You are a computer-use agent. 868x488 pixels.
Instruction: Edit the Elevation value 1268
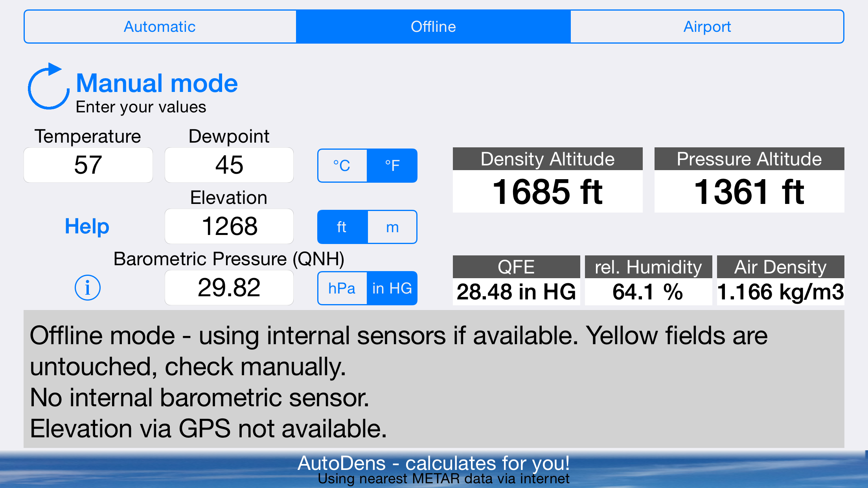229,226
